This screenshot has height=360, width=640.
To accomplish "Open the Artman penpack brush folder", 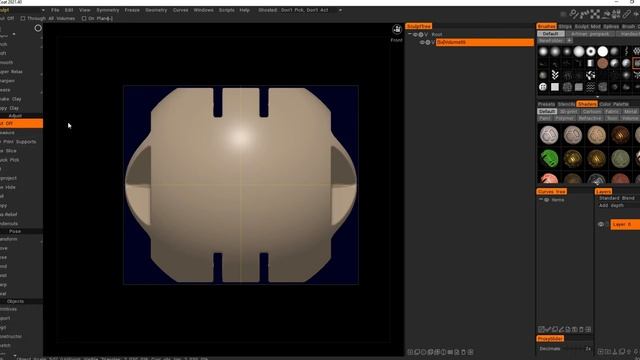I will point(590,34).
